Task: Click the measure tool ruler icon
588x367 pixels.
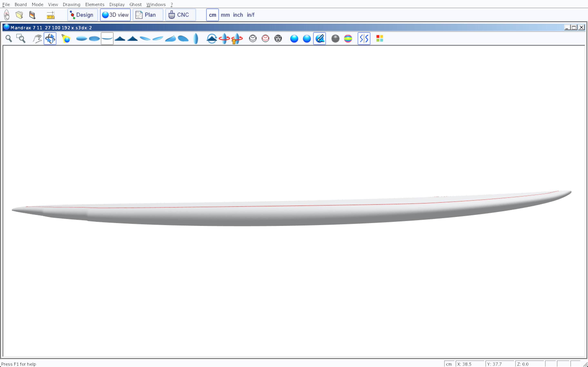Action: (51, 15)
